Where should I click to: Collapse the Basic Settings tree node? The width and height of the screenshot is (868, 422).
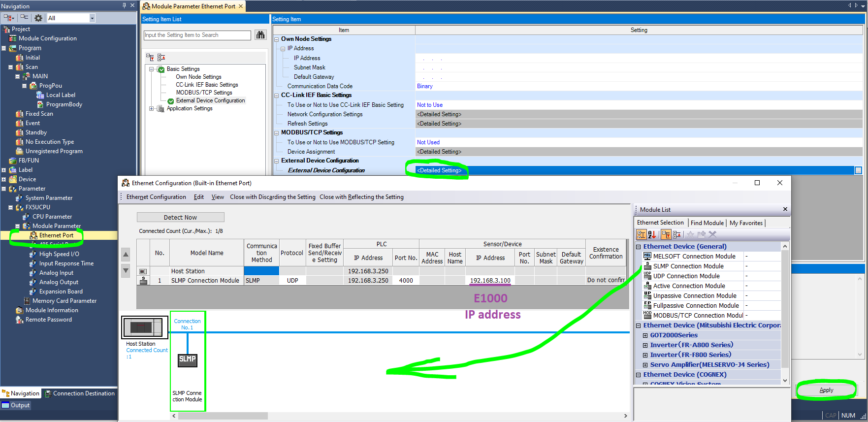click(x=152, y=69)
